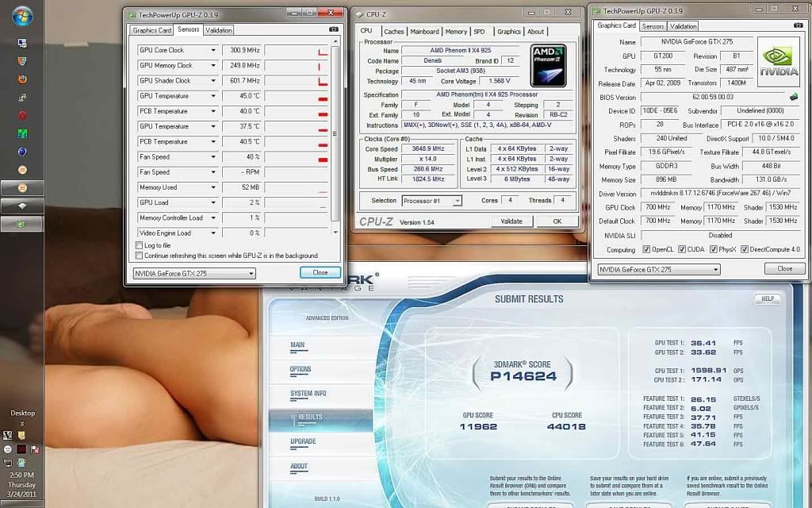Click the AMD Phenom II logo in CPU-Z
Screen dimensions: 812x508
tap(548, 65)
